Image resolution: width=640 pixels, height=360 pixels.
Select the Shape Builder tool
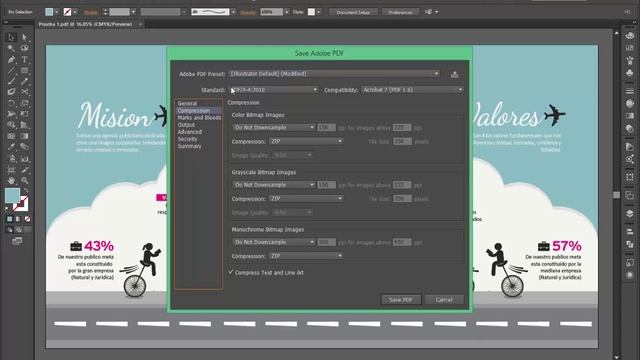coord(11,125)
